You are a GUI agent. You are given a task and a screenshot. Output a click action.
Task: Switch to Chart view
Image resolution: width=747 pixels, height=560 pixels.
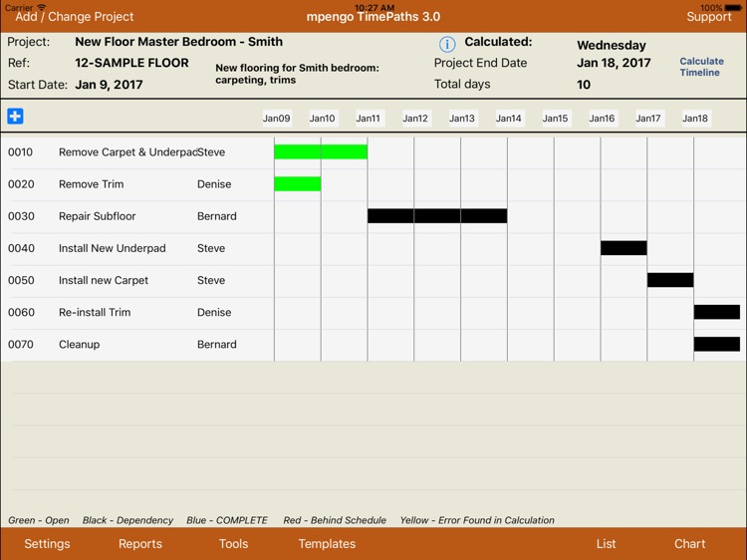click(x=689, y=544)
